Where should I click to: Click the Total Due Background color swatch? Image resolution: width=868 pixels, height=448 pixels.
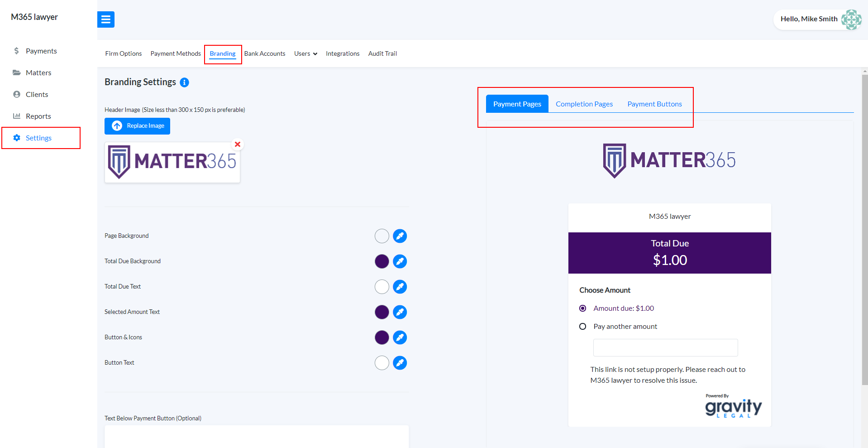click(382, 261)
